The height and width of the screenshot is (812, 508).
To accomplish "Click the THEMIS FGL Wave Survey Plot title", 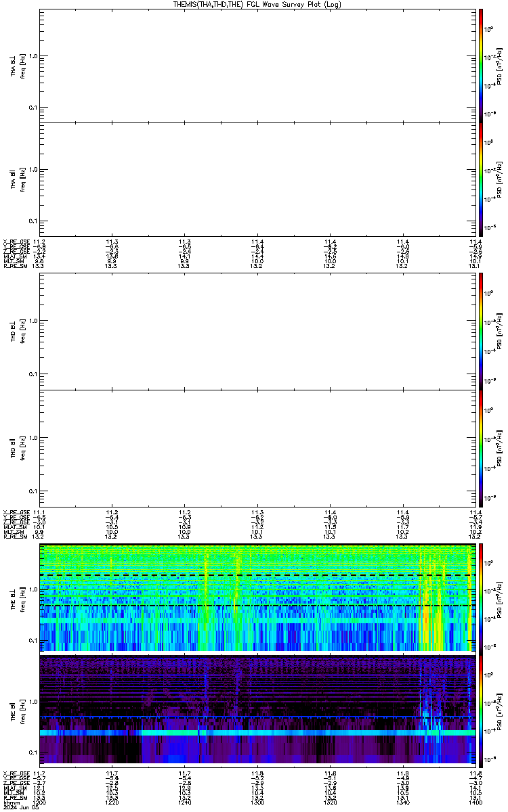I will (x=257, y=4).
